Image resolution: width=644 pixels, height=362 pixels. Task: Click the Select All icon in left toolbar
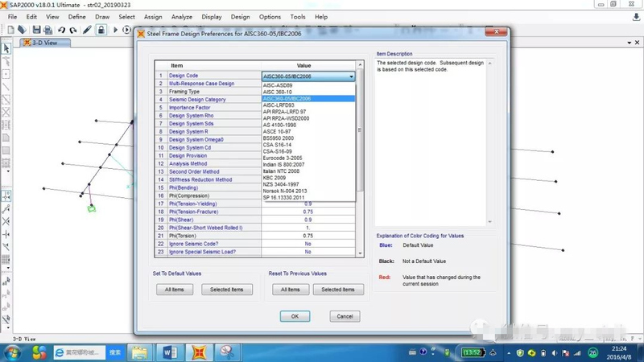(x=6, y=282)
